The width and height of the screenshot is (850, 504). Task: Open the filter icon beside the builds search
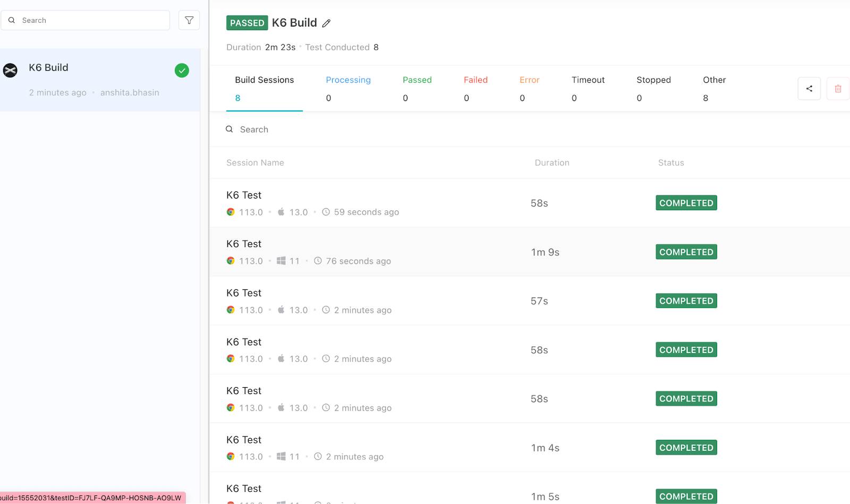coord(189,20)
